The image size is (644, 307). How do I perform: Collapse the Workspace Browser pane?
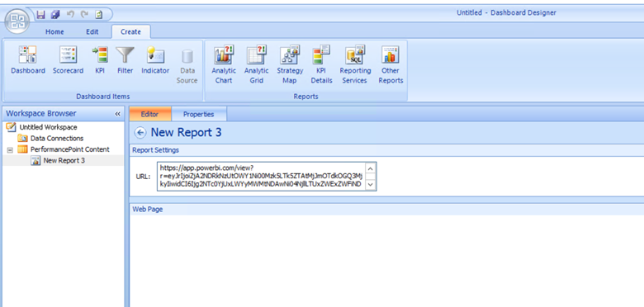click(117, 114)
